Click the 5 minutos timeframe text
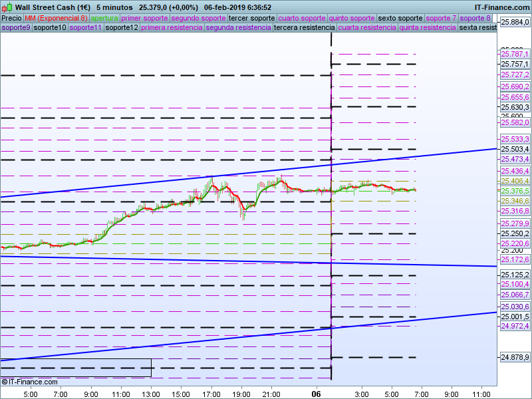The height and width of the screenshot is (399, 532). click(x=114, y=7)
